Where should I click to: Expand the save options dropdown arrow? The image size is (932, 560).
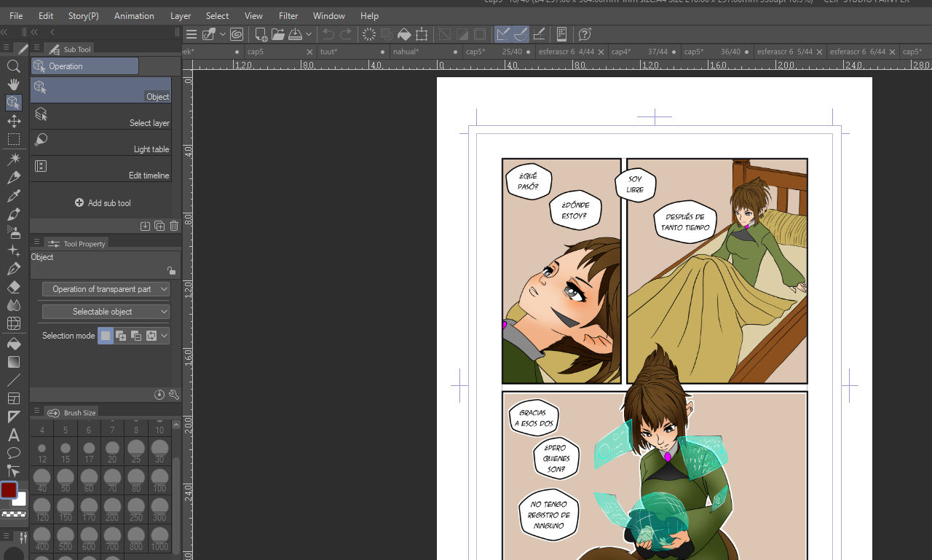point(309,34)
